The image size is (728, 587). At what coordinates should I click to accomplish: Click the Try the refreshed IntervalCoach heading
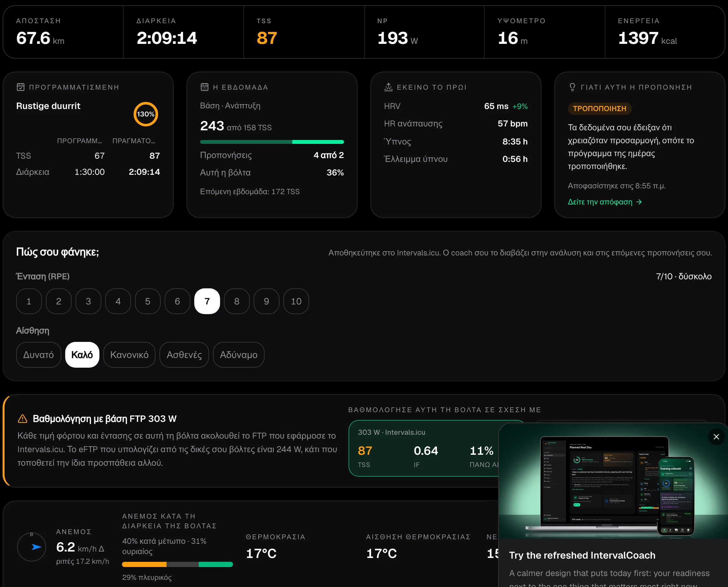coord(582,555)
